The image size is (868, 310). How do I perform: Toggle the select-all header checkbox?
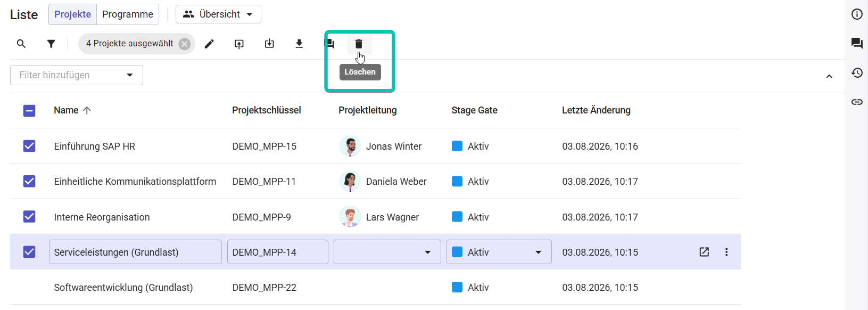click(29, 110)
